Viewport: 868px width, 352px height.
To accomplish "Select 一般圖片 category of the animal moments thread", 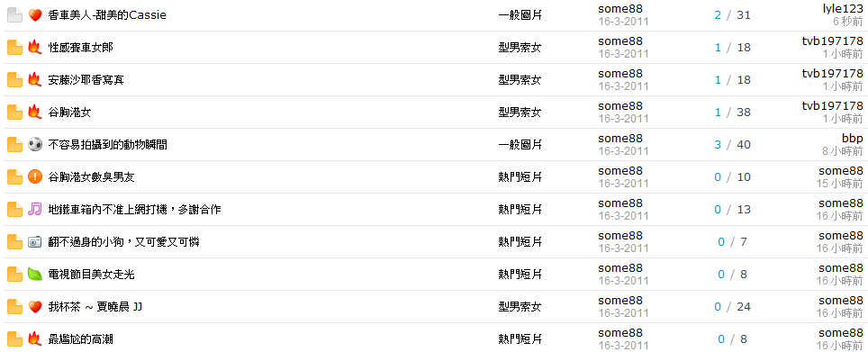I will pyautogui.click(x=520, y=145).
